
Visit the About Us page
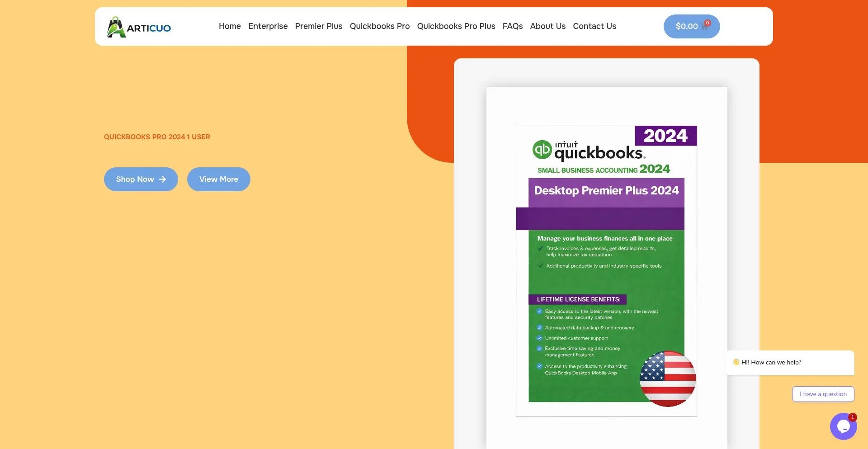(548, 26)
